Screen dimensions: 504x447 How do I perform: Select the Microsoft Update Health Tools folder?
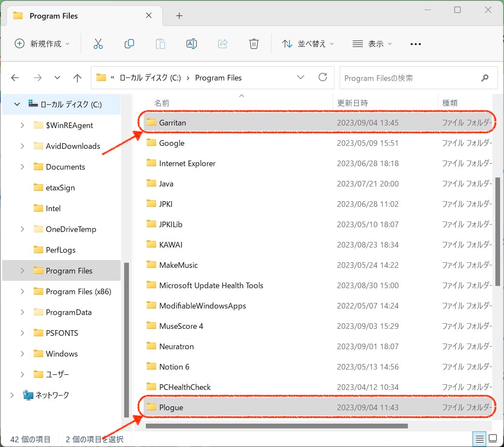click(211, 285)
